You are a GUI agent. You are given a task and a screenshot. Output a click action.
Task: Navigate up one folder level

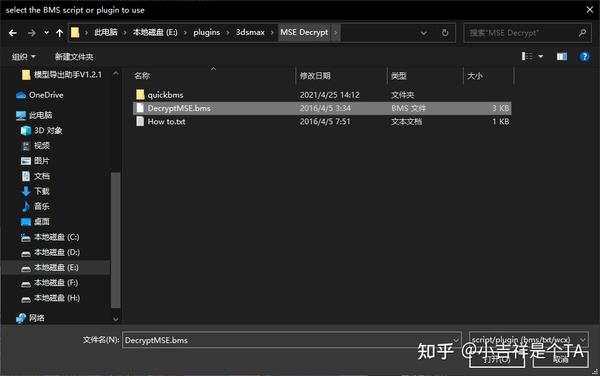(59, 33)
